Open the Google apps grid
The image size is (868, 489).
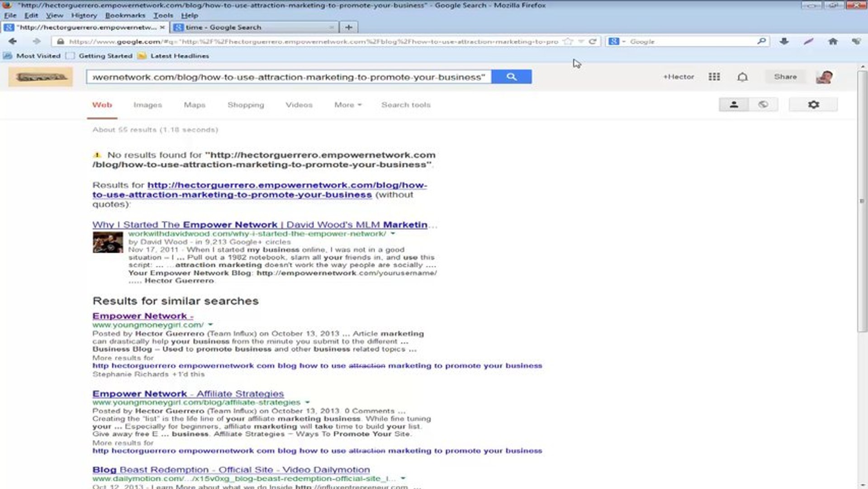(x=714, y=77)
